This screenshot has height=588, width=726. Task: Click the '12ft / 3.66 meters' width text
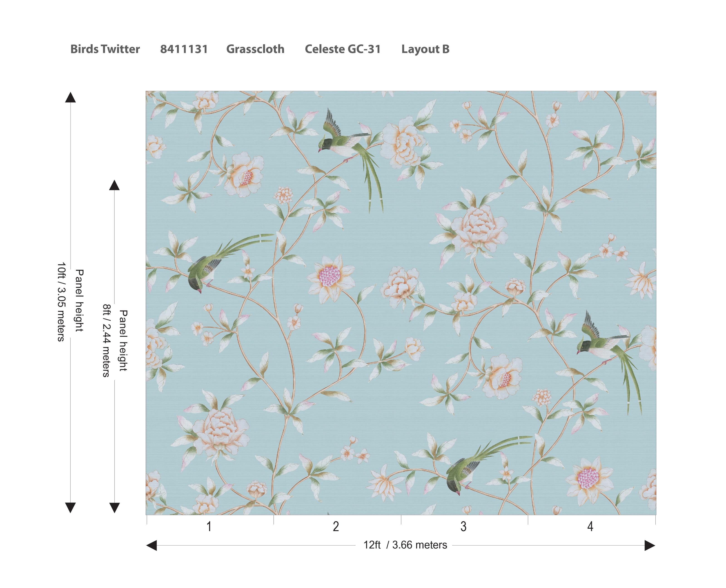(405, 545)
